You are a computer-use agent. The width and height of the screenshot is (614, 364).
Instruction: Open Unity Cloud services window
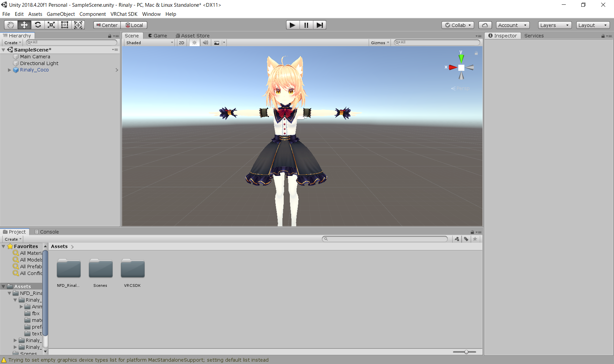pyautogui.click(x=485, y=25)
